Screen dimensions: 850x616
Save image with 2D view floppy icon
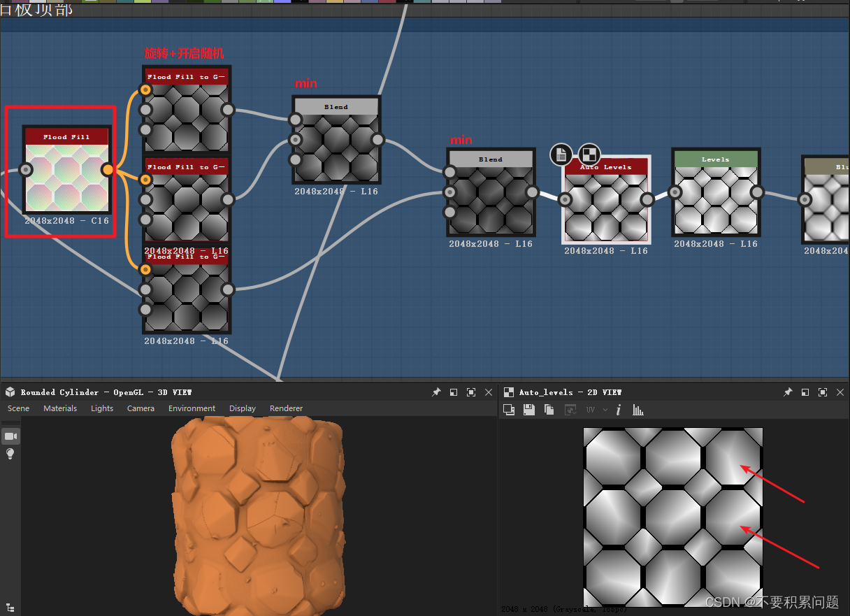529,410
